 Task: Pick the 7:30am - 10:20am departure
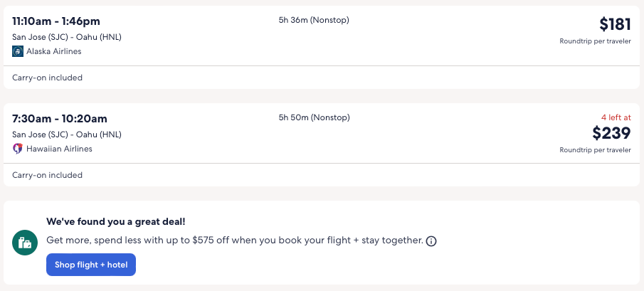[60, 118]
